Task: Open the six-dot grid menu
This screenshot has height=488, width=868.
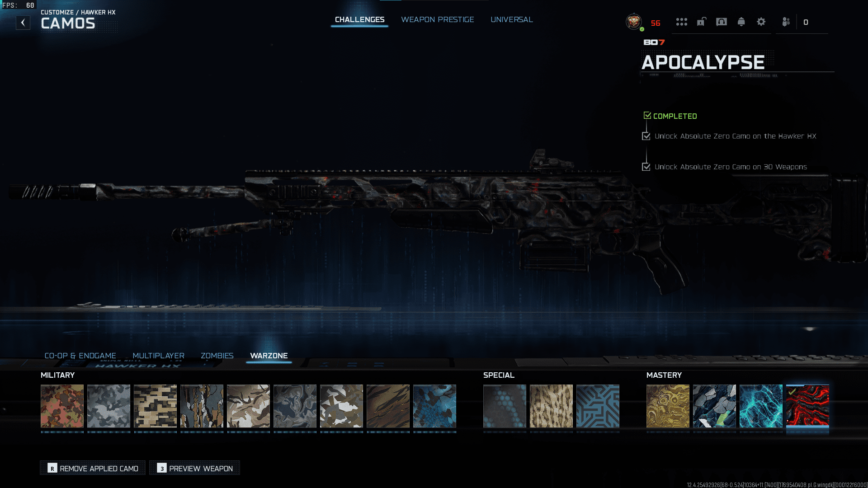Action: point(682,22)
